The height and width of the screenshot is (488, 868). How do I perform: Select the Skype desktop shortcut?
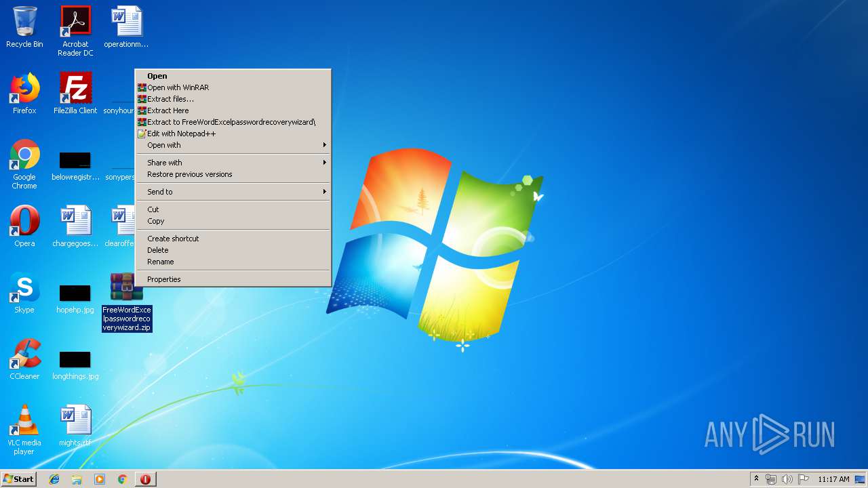point(24,293)
